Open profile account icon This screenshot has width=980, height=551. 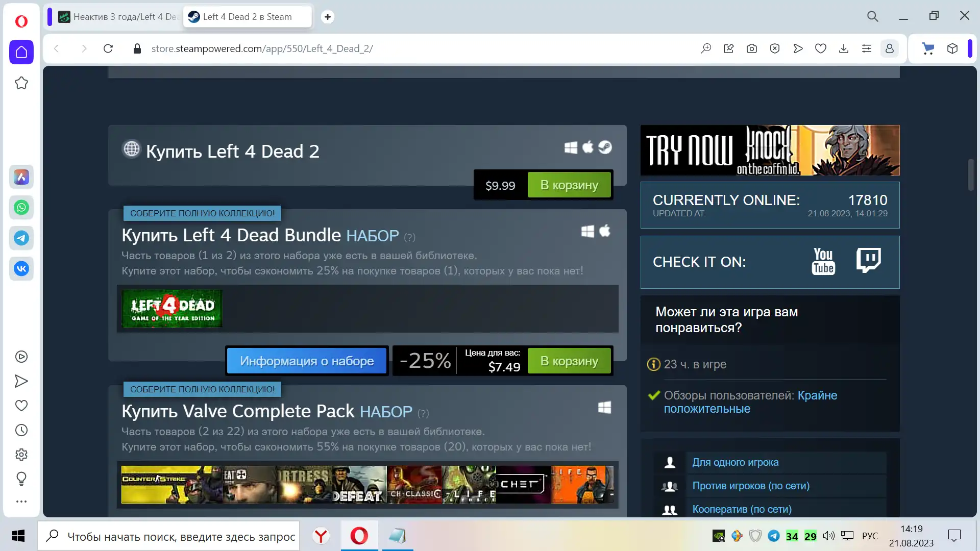click(890, 48)
